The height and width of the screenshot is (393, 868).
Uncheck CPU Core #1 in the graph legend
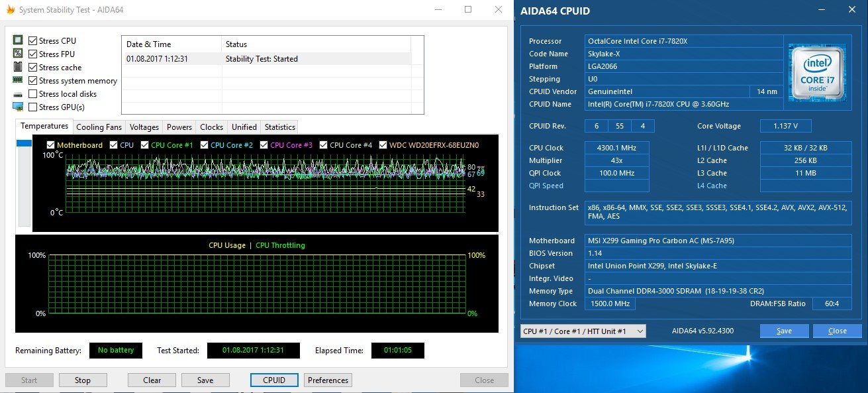click(x=145, y=145)
